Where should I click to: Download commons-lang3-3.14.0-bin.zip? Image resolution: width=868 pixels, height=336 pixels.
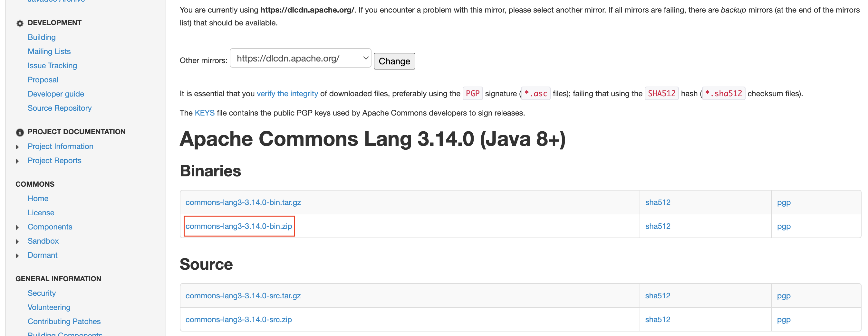click(238, 226)
